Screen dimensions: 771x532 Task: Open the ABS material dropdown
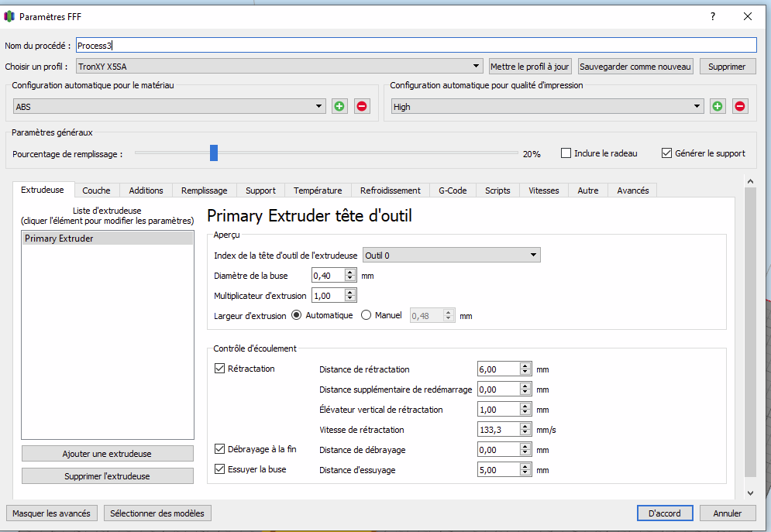pos(169,106)
